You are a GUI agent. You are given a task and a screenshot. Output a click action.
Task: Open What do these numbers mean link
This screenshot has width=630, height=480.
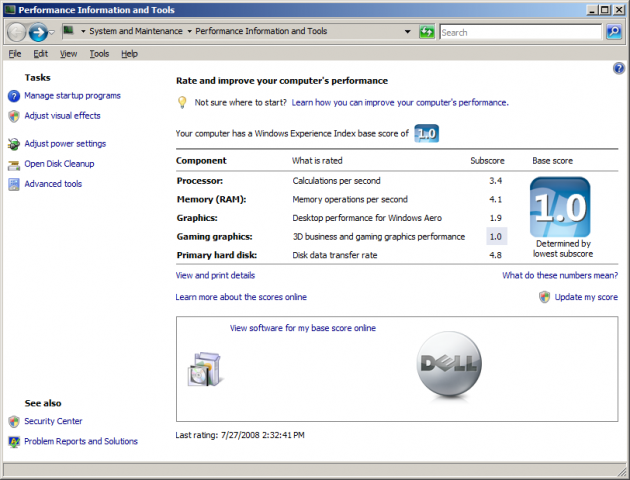[x=560, y=275]
